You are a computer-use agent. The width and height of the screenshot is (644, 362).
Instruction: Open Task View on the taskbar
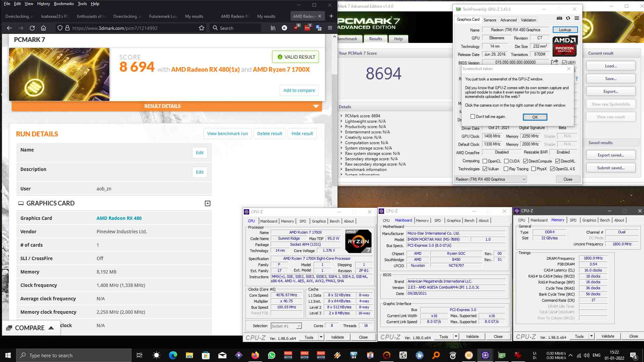click(140, 355)
